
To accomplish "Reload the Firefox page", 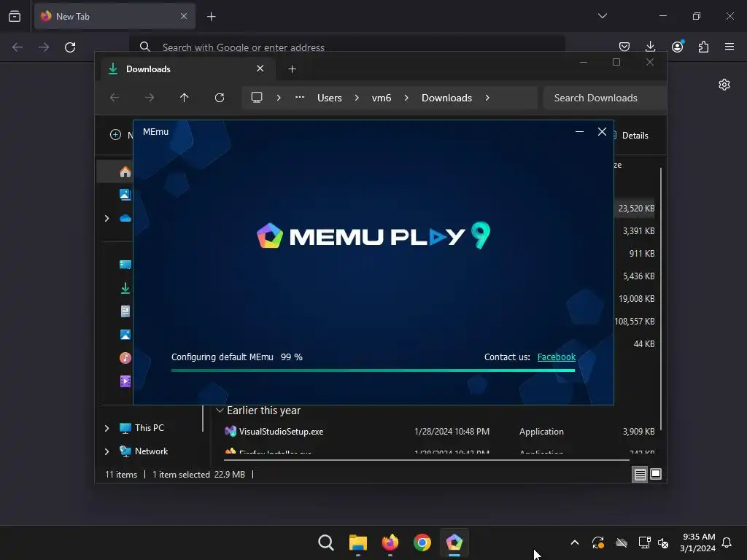I will pyautogui.click(x=70, y=47).
